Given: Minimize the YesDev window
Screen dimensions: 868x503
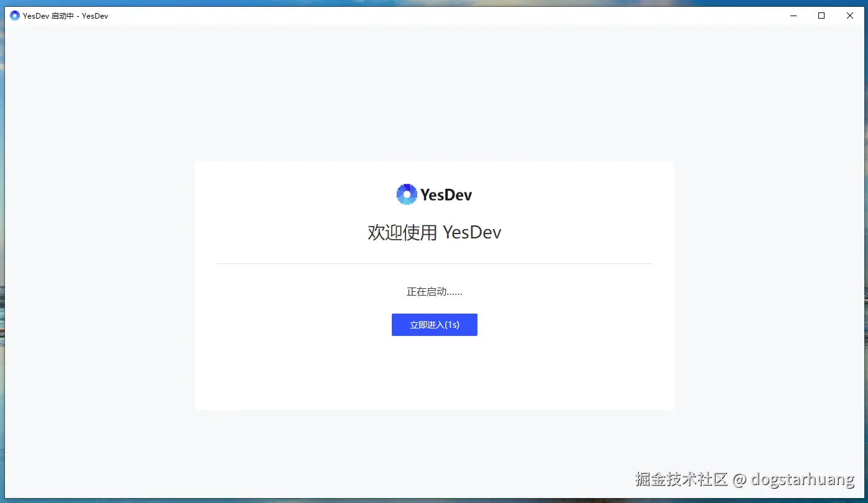Looking at the screenshot, I should coord(793,16).
